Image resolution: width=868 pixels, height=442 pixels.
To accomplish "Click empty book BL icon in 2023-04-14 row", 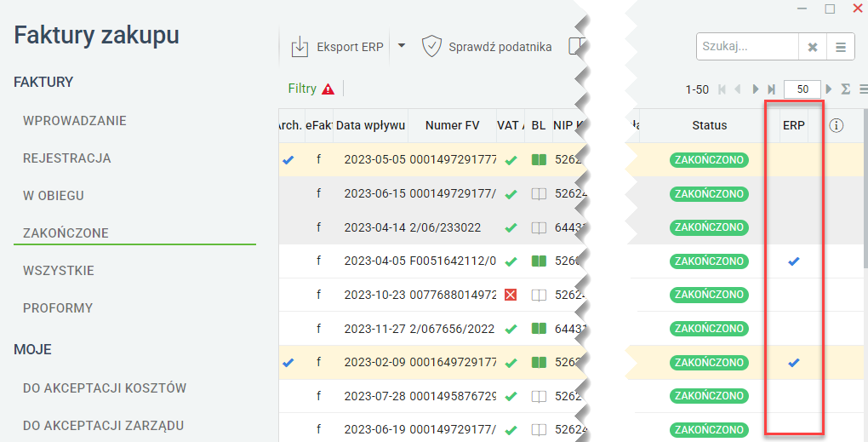I will coord(539,227).
